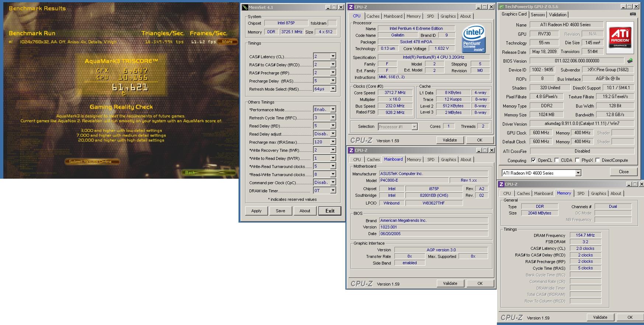644x325 pixels.
Task: Click the CPU-Z Memory window title icon
Action: (501, 184)
